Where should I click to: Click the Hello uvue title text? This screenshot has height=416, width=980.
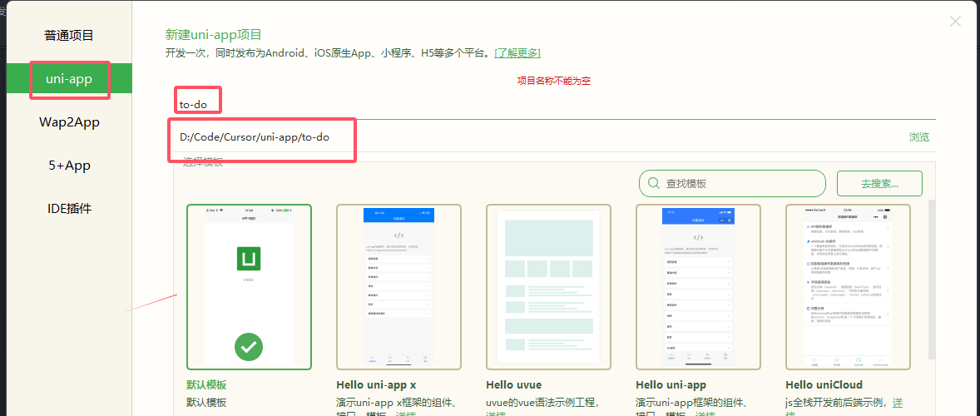click(x=514, y=384)
